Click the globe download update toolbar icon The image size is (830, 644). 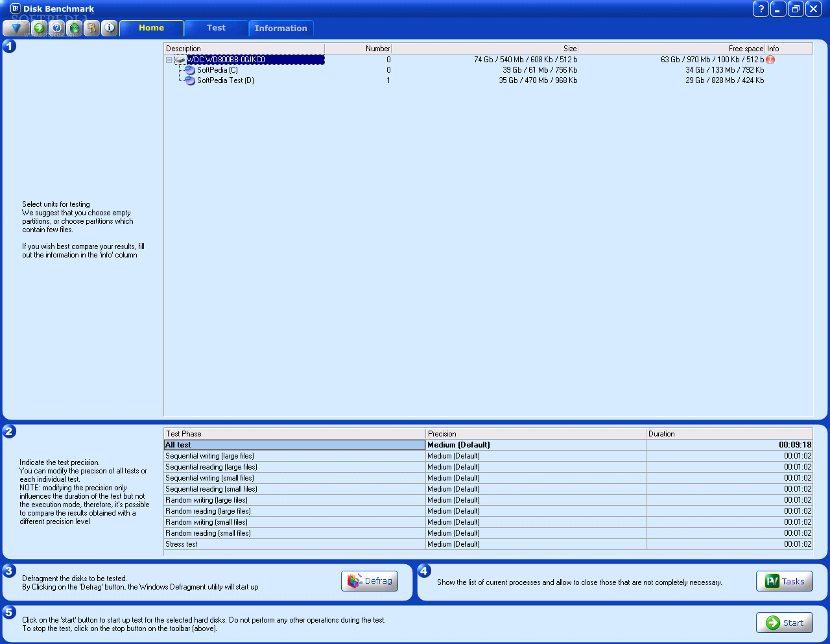[x=75, y=28]
